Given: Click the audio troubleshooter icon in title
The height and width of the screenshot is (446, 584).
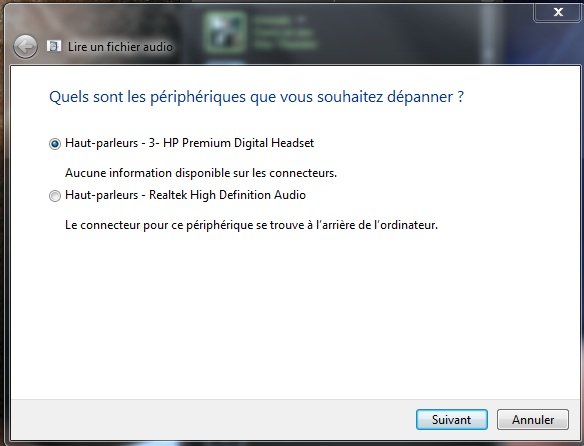Looking at the screenshot, I should (54, 46).
